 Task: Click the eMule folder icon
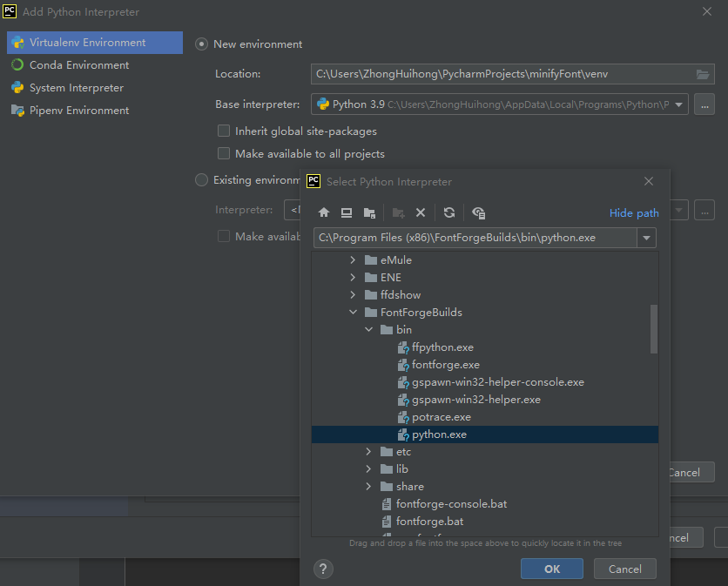[370, 260]
